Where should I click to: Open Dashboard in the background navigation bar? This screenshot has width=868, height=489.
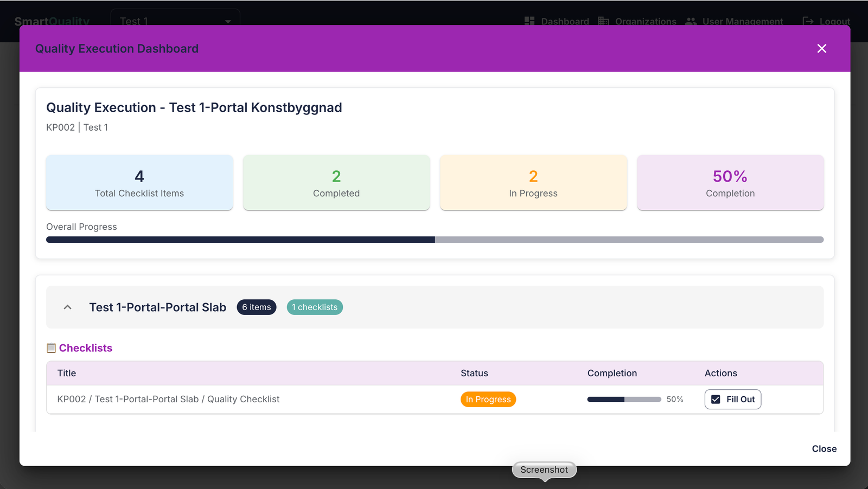click(x=557, y=21)
